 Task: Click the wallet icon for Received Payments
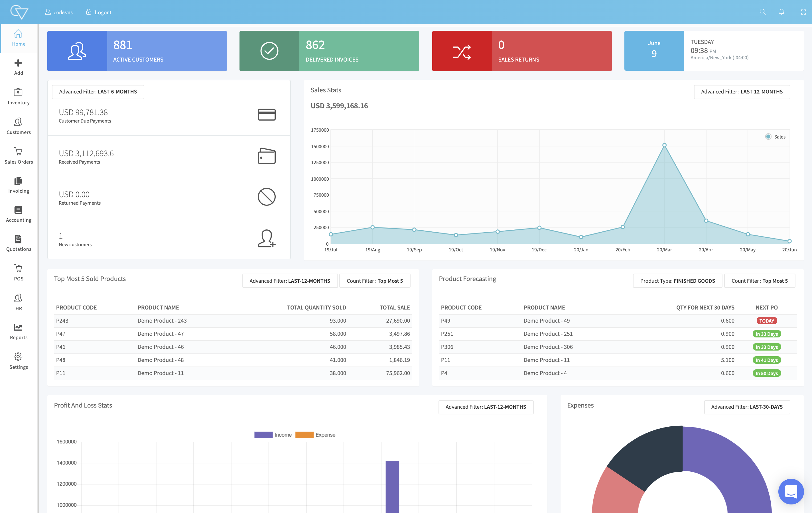click(266, 156)
